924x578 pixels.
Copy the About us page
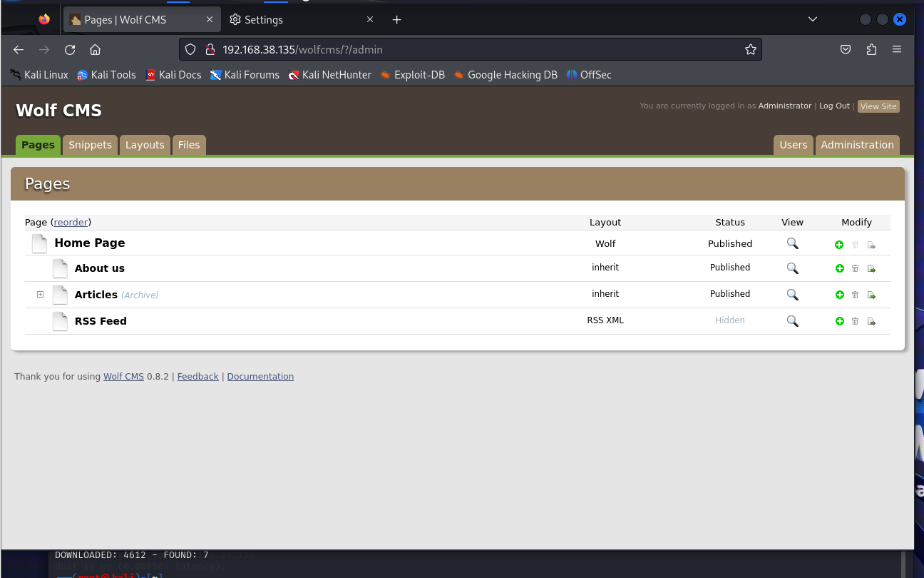(871, 269)
